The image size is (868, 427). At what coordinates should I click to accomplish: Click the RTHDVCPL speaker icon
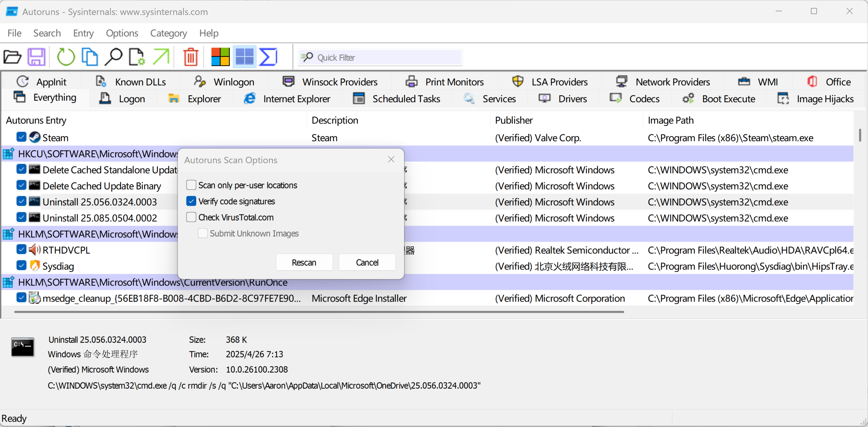click(34, 250)
